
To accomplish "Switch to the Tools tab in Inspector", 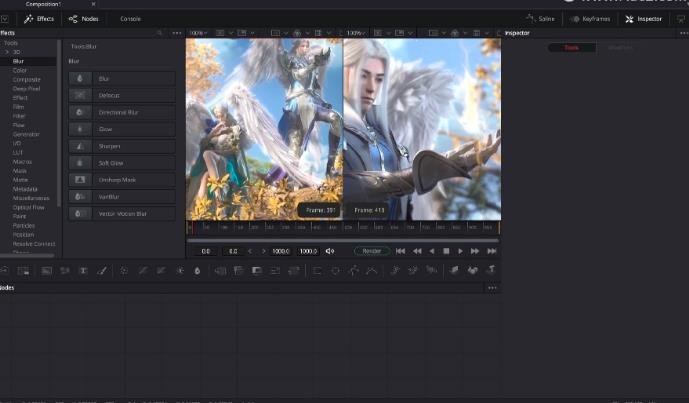I will point(572,47).
